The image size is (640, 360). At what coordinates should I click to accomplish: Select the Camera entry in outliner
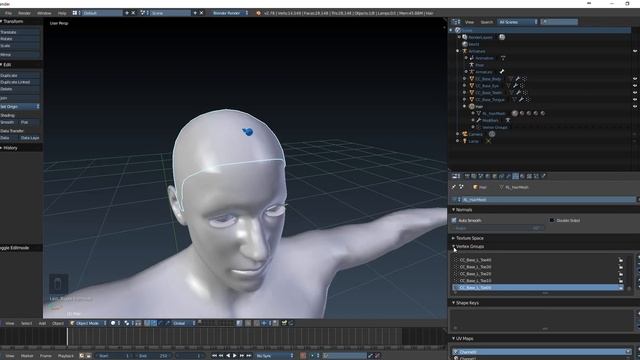pos(476,134)
